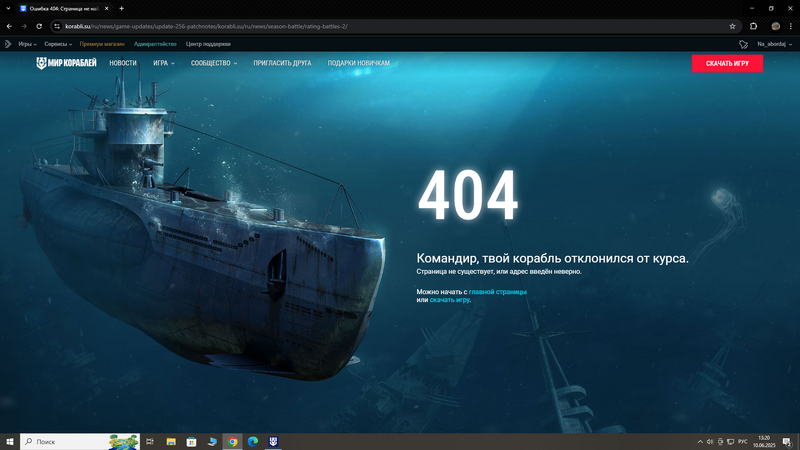The image size is (800, 450).
Task: Show hidden tray icons chevron
Action: [x=700, y=442]
